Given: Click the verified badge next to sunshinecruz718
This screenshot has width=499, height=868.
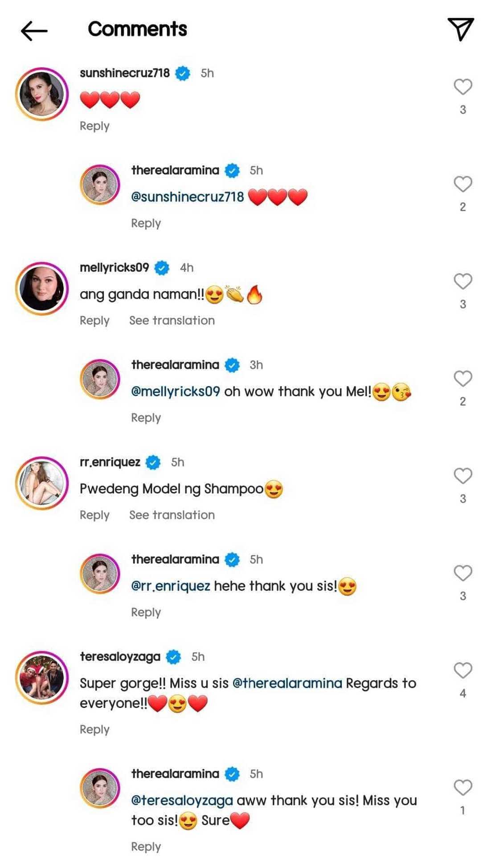Looking at the screenshot, I should (183, 73).
